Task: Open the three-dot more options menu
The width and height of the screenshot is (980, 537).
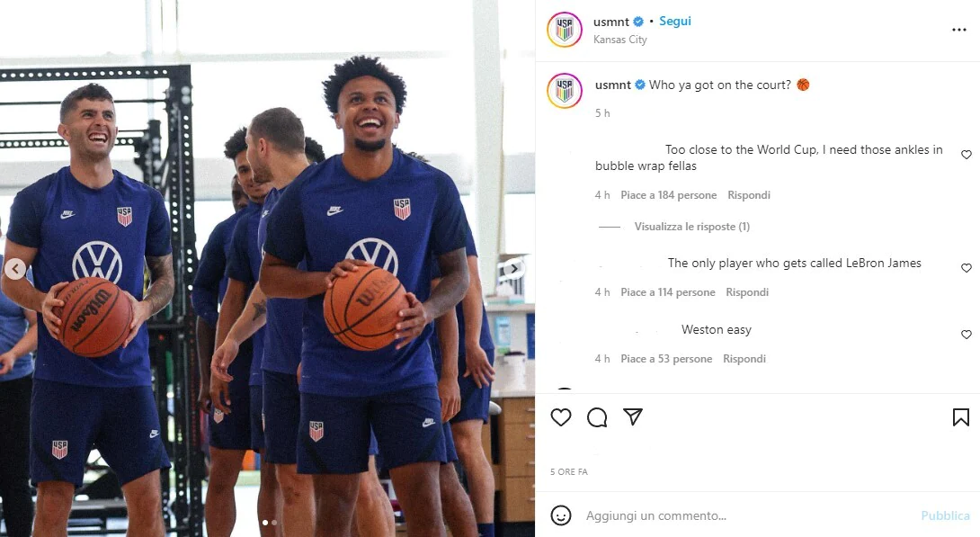Action: [x=958, y=30]
